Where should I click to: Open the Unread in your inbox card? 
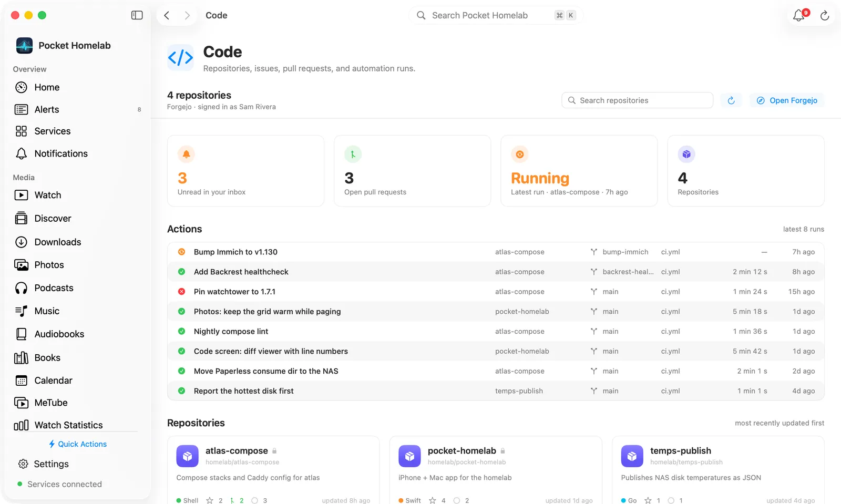[x=245, y=171]
